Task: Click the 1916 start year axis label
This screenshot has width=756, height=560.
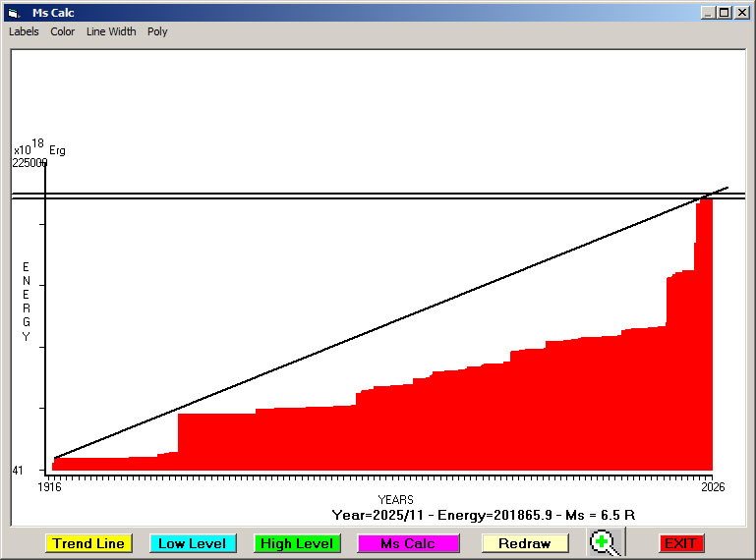Action: point(49,487)
